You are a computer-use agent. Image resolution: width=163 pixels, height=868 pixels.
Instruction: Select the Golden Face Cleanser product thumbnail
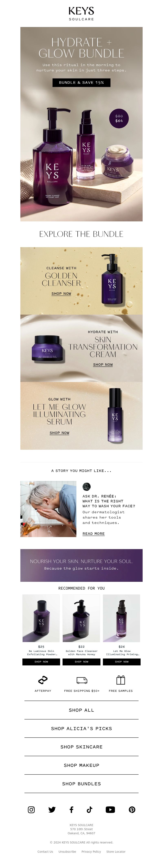[81, 618]
